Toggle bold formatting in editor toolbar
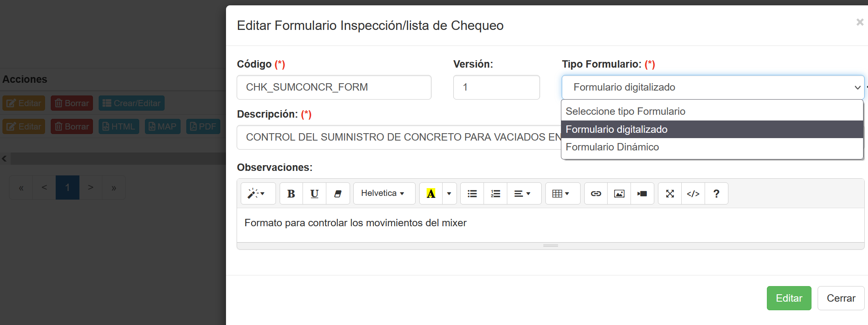The image size is (868, 325). (291, 193)
